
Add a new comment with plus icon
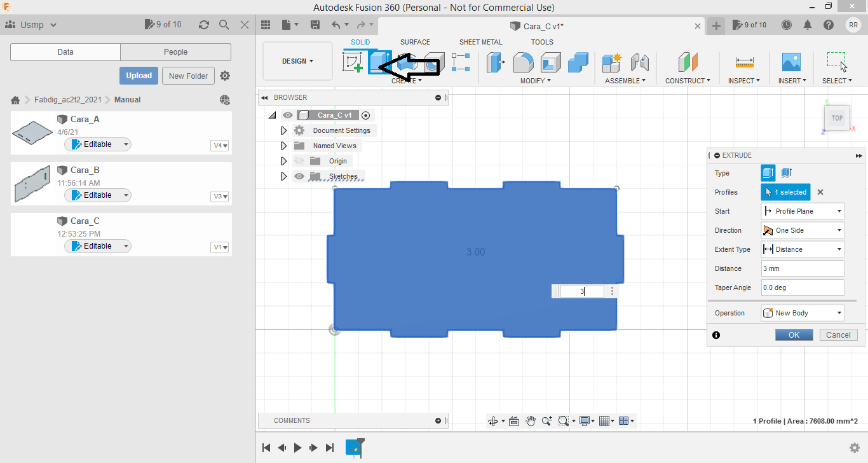(x=438, y=420)
